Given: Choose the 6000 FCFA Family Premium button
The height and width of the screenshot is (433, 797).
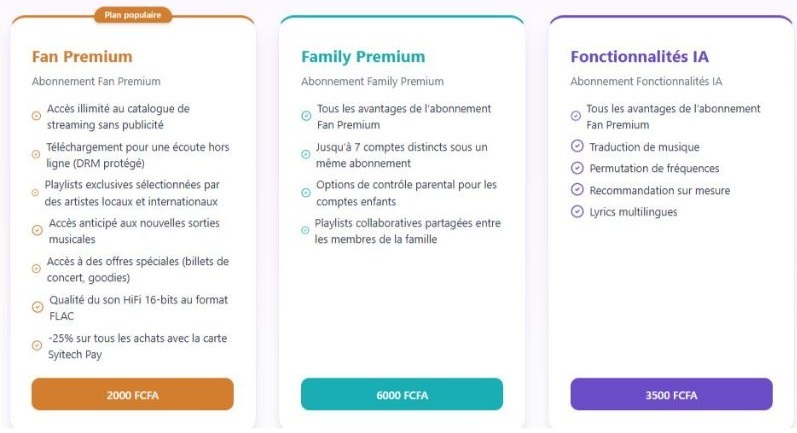Looking at the screenshot, I should [x=402, y=394].
